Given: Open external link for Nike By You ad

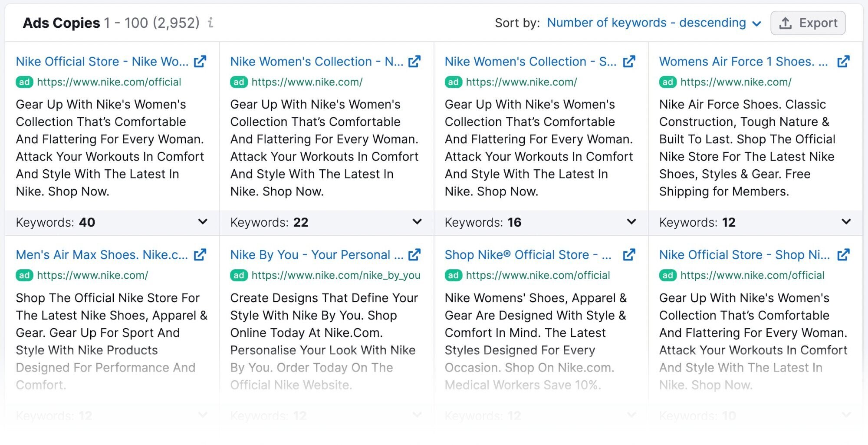Looking at the screenshot, I should (x=414, y=255).
